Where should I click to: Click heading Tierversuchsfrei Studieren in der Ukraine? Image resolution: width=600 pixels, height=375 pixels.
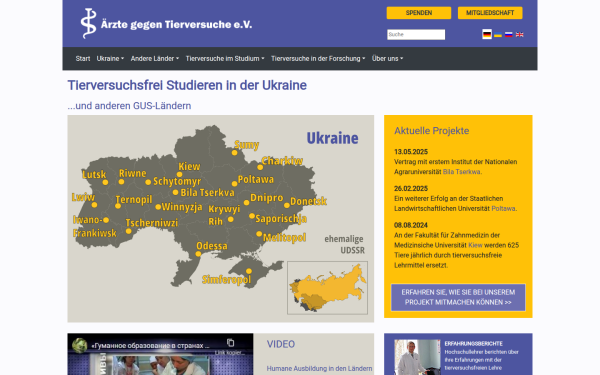(x=187, y=85)
